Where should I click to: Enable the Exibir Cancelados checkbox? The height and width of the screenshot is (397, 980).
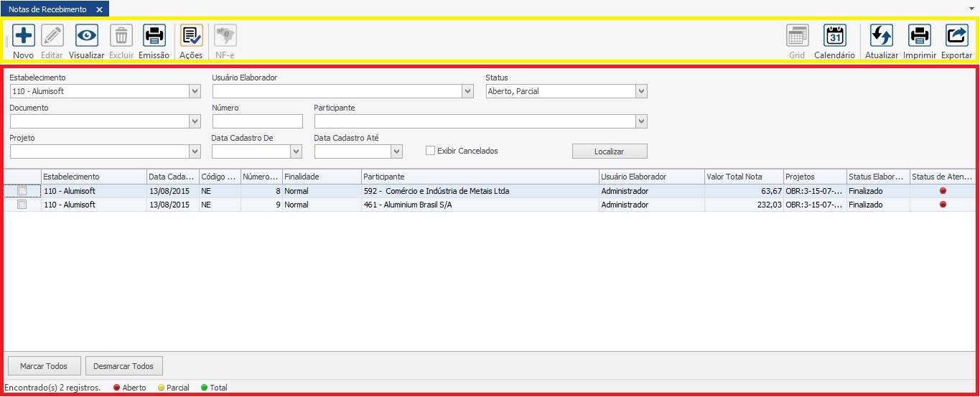point(431,151)
